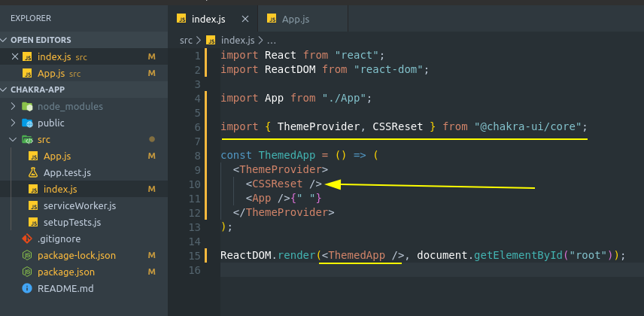Viewport: 644px width, 316px height.
Task: Collapse the OPEN EDITORS section
Action: [x=84, y=40]
